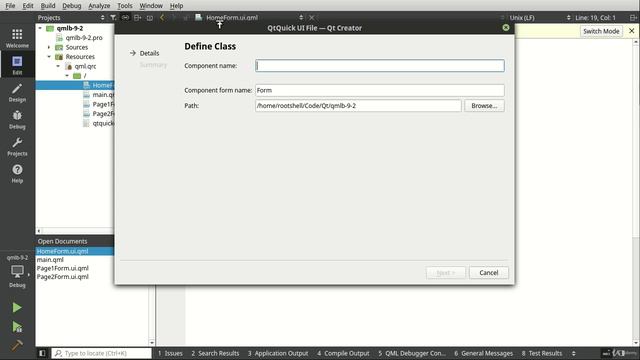This screenshot has width=640, height=360.
Task: Open the Help menu
Action: 176,6
